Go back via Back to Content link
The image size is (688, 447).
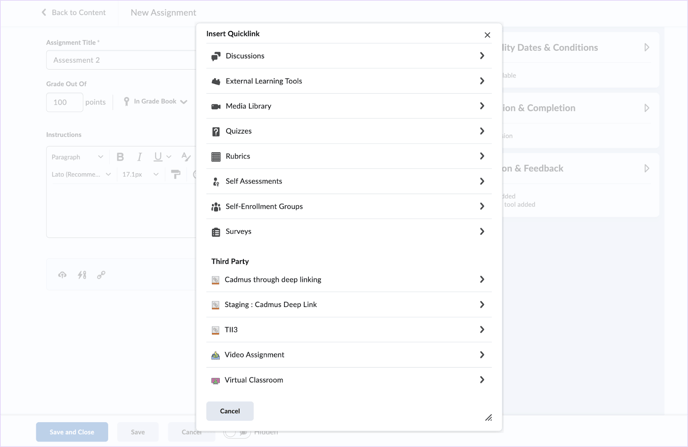73,13
